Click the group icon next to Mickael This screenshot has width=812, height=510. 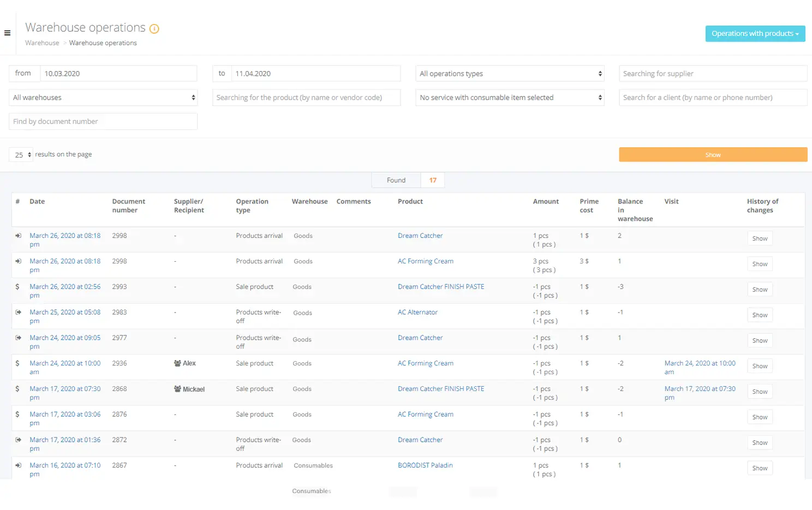(x=177, y=389)
